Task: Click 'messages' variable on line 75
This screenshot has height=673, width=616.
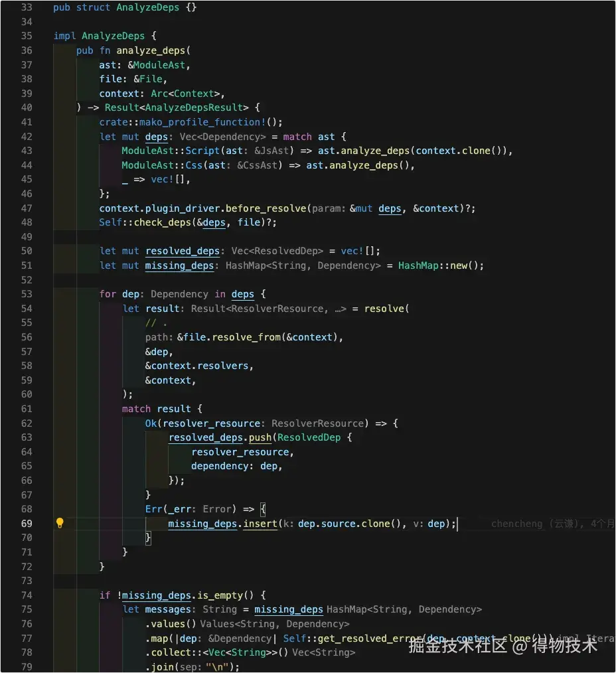Action: pyautogui.click(x=168, y=609)
